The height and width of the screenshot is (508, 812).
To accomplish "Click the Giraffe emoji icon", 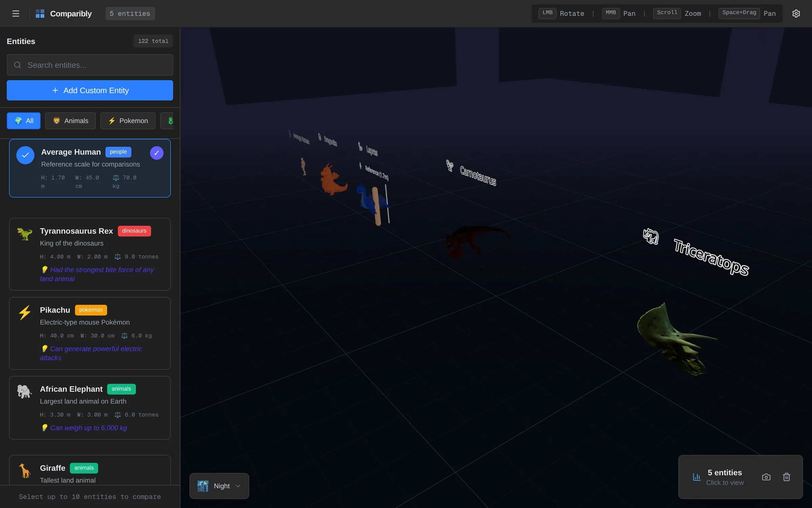I will coord(25,470).
